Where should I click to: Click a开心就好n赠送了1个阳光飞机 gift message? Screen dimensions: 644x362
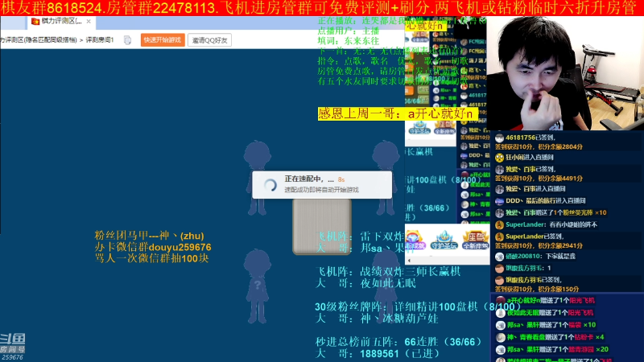[x=551, y=300]
